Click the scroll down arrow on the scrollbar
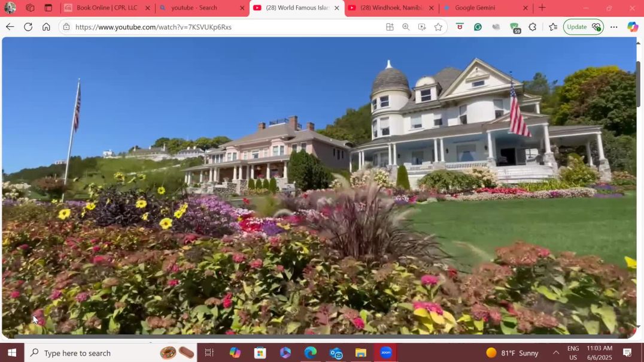 pyautogui.click(x=638, y=326)
